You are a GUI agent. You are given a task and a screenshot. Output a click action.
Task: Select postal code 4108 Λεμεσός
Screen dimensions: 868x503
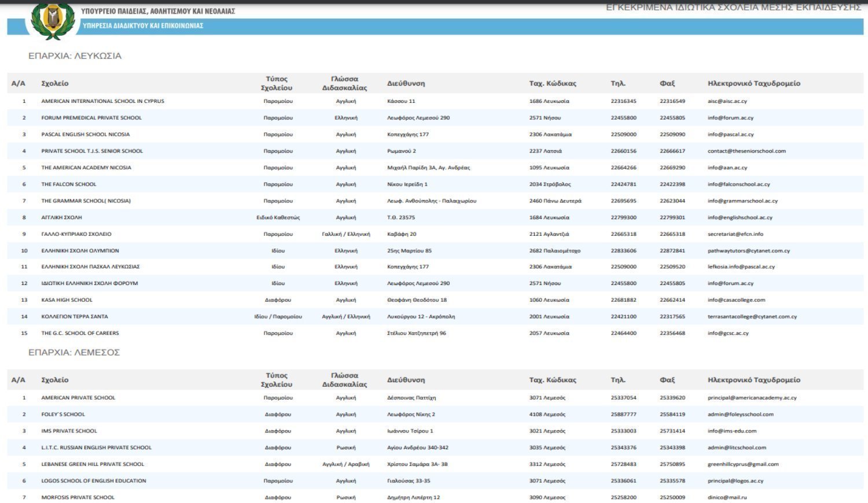click(x=547, y=415)
